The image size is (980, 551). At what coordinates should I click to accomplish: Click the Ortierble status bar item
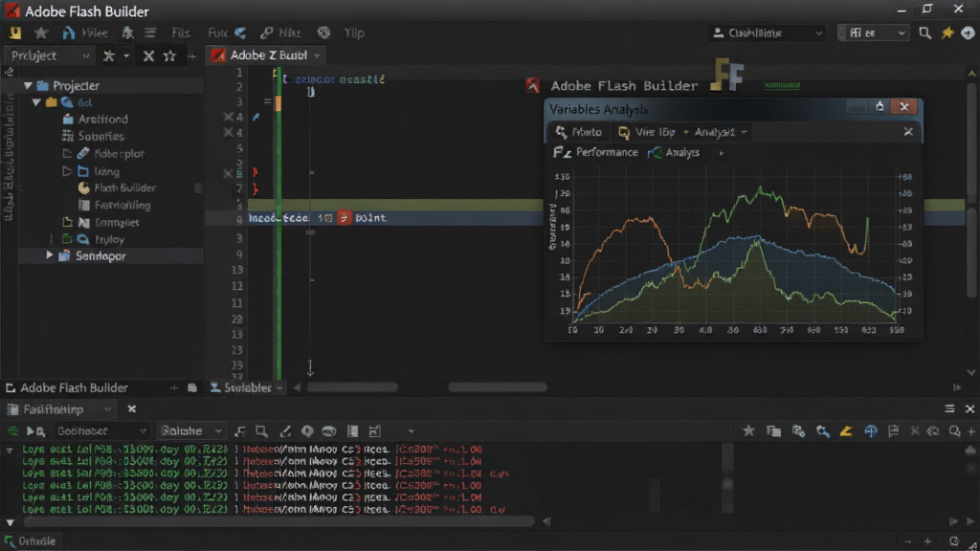click(32, 541)
